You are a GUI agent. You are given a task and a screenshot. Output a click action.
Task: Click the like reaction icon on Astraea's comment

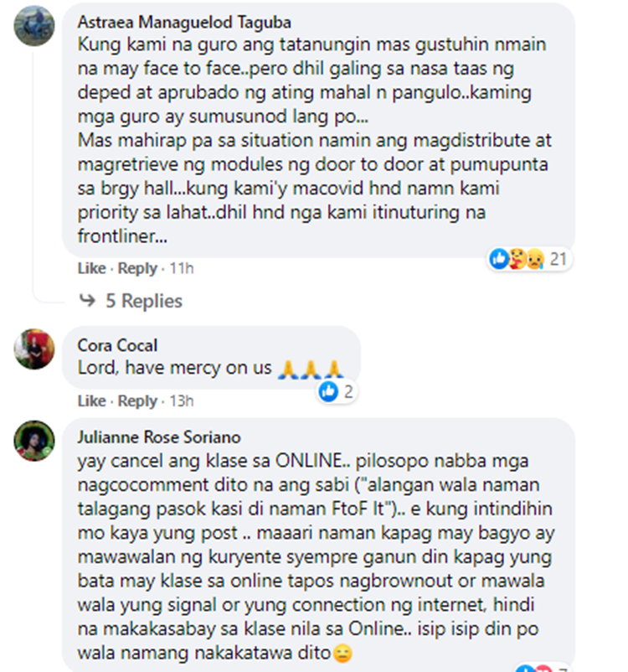499,259
